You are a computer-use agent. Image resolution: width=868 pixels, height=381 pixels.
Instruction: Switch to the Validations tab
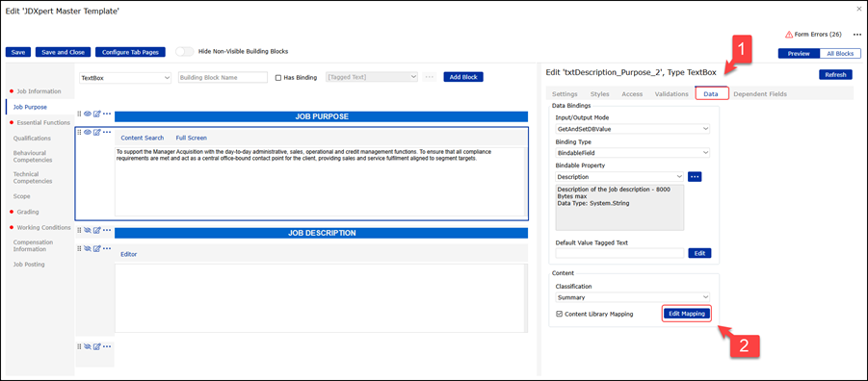coord(671,94)
